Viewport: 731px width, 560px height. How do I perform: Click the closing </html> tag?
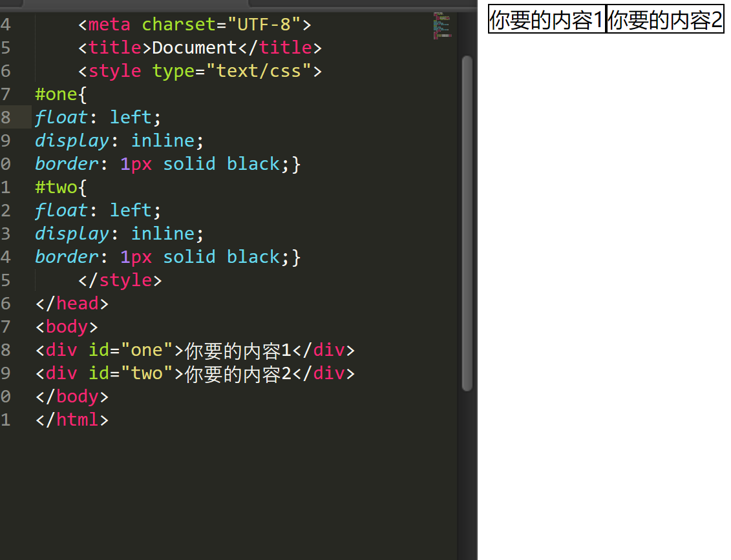(72, 420)
